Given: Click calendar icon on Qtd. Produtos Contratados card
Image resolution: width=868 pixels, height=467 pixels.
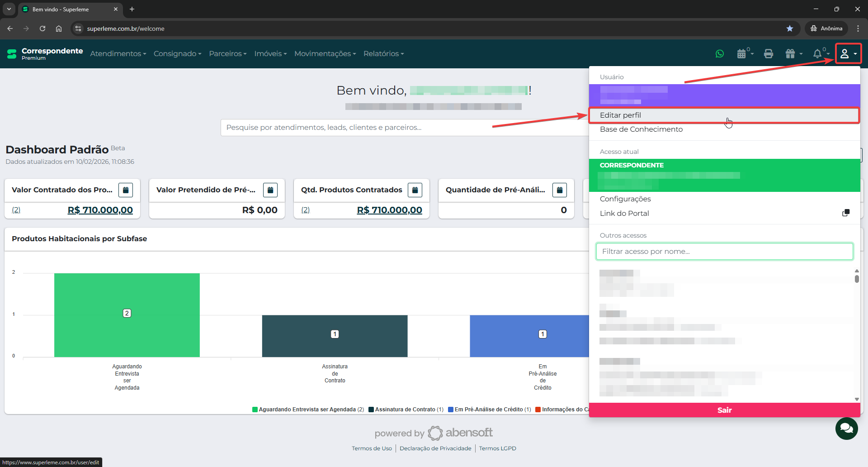Looking at the screenshot, I should [x=415, y=190].
